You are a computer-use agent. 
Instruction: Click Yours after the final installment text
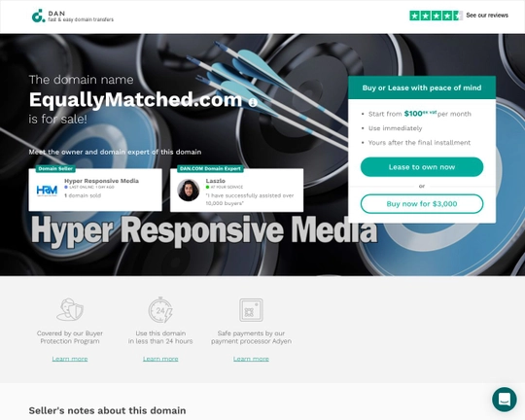pyautogui.click(x=419, y=143)
